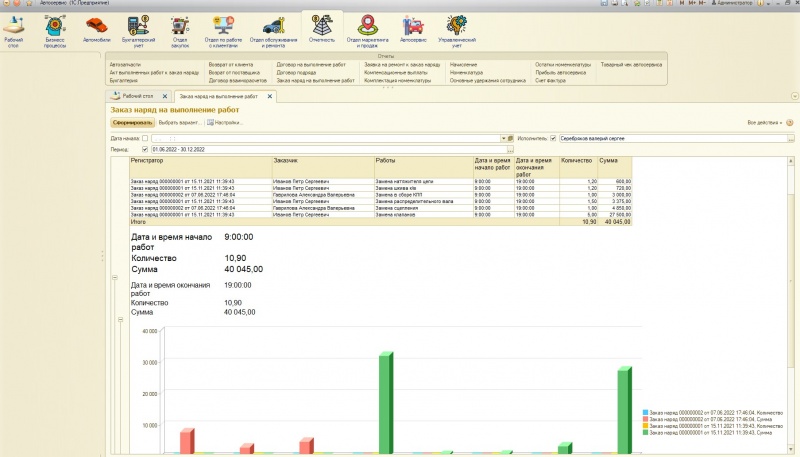The height and width of the screenshot is (457, 800).
Task: Open the Компенсационные выплаты report
Action: pyautogui.click(x=396, y=72)
